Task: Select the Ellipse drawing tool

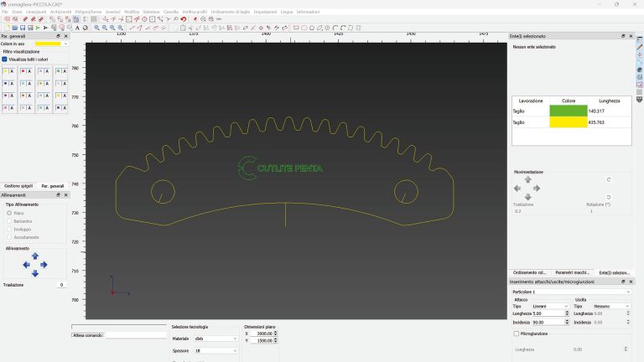Action: [304, 28]
